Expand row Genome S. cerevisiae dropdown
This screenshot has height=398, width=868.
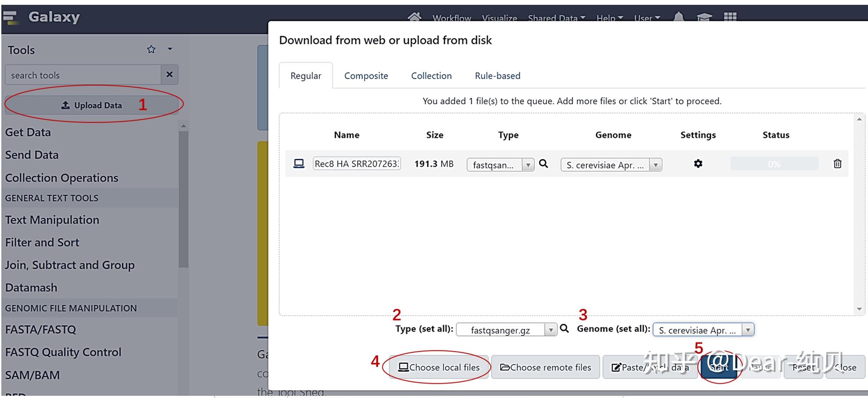point(611,165)
